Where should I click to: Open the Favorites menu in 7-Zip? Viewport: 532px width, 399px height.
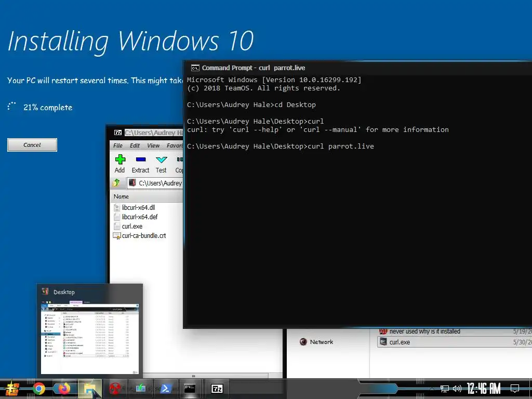click(175, 145)
